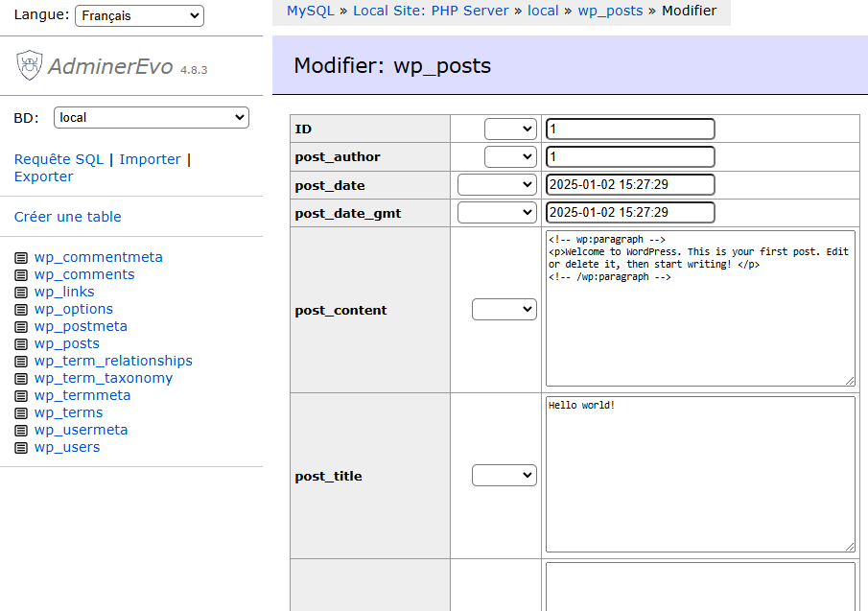The image size is (868, 611).
Task: Click the table icon beside wp_posts
Action: pos(21,344)
